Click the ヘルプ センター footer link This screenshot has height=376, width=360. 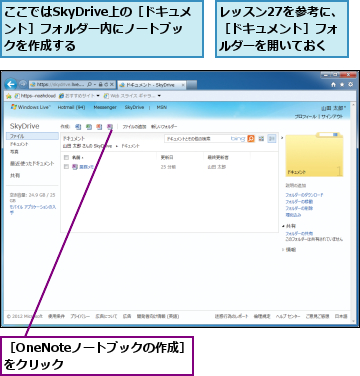point(288,316)
